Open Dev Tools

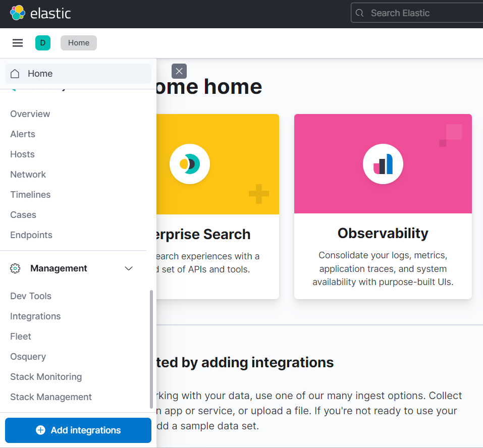coord(30,296)
